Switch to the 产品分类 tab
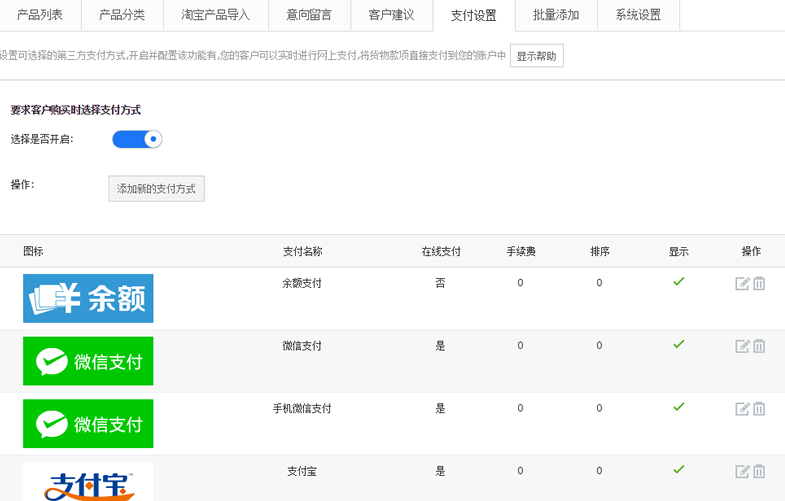This screenshot has width=785, height=501. 122,15
